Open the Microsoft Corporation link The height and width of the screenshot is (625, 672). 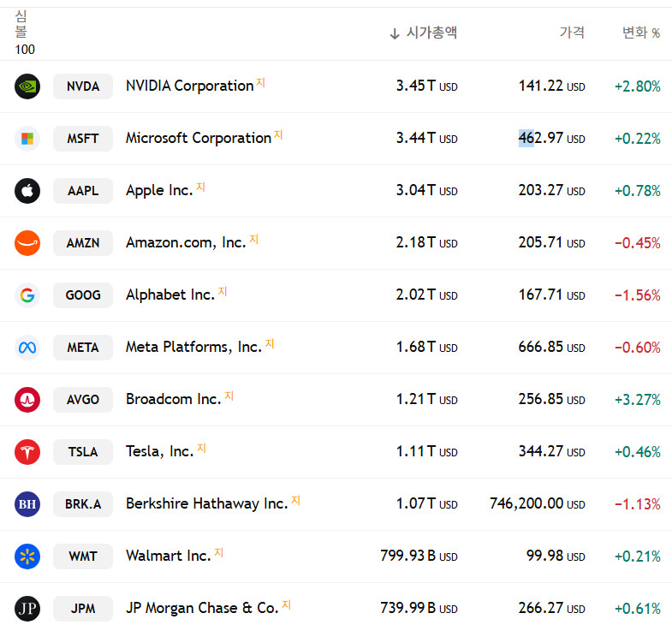coord(199,138)
